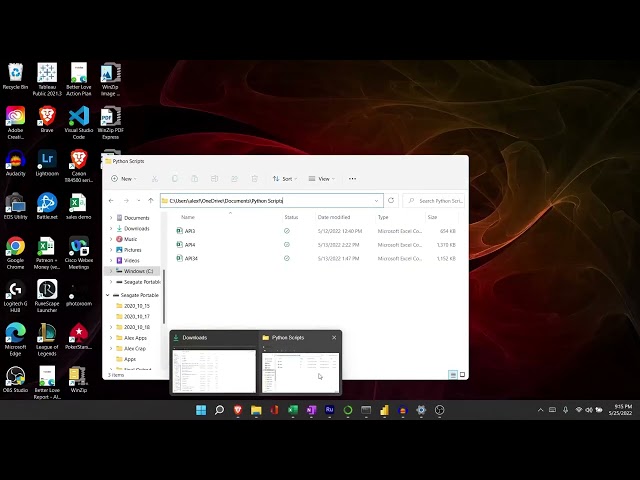Open recent locations chevron beside navigation arrows
Image resolution: width=640 pixels, height=480 pixels.
[x=139, y=200]
